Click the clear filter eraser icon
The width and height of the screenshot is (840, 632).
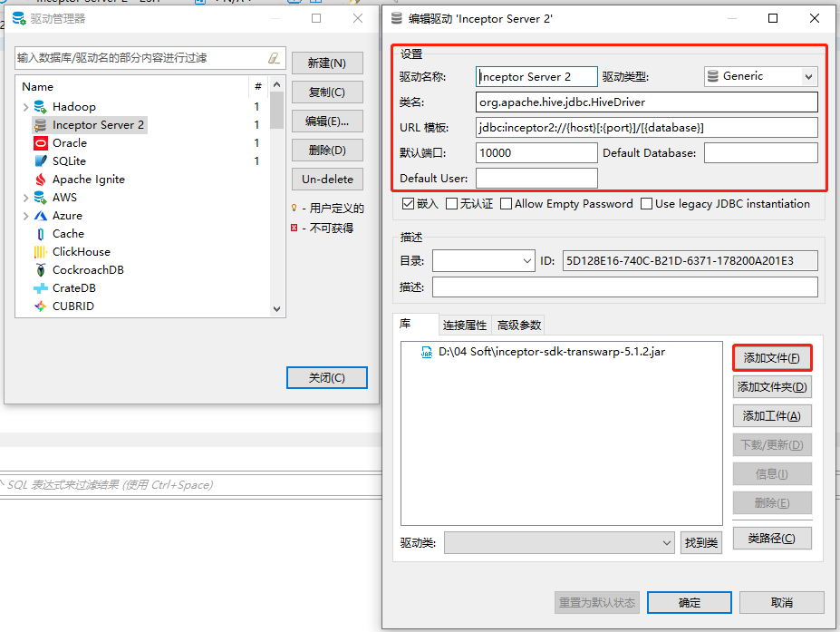pos(274,58)
